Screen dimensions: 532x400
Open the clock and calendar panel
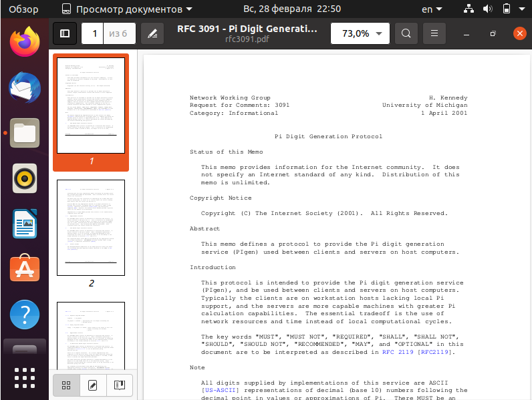pyautogui.click(x=292, y=9)
